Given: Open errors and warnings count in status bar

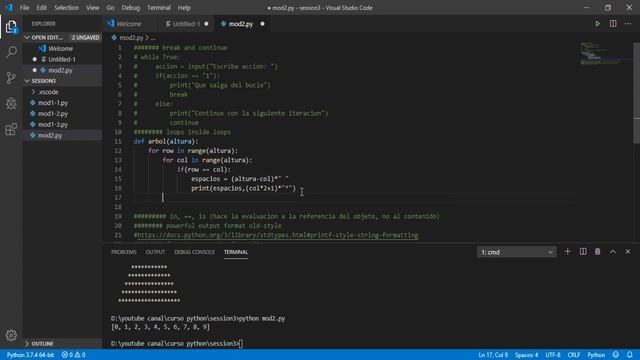Looking at the screenshot, I should pyautogui.click(x=73, y=355).
